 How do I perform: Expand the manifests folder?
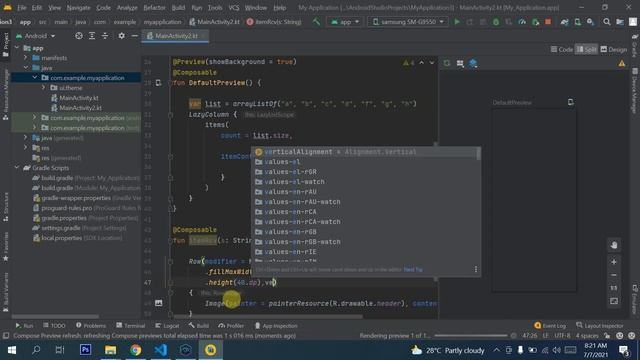[26, 58]
